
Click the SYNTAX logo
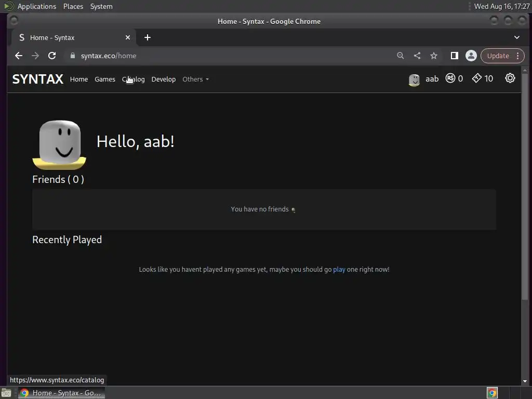click(37, 79)
